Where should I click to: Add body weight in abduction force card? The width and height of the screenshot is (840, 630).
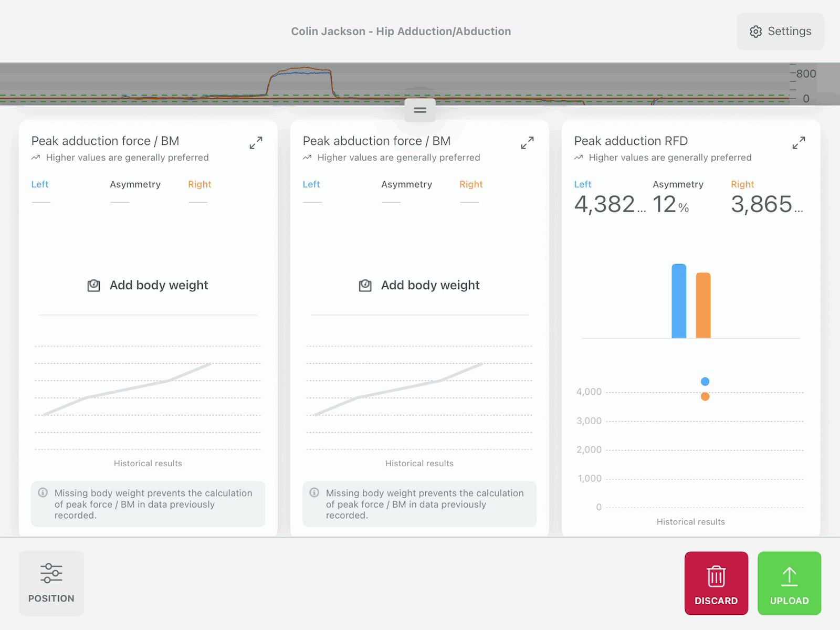point(419,285)
